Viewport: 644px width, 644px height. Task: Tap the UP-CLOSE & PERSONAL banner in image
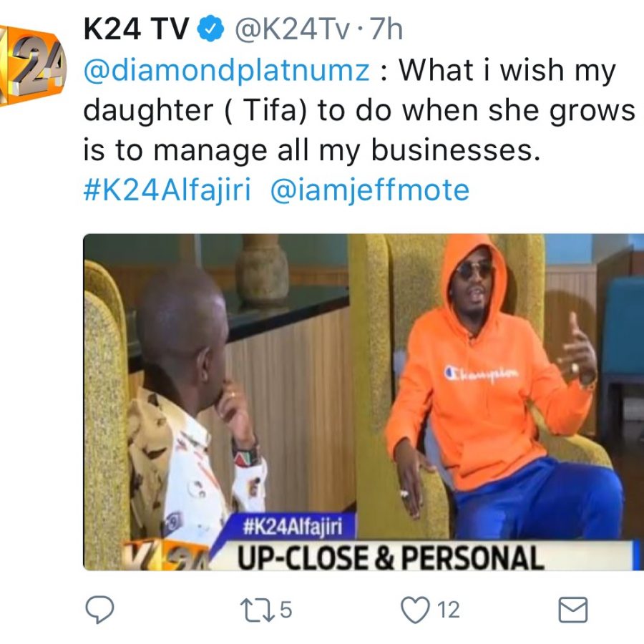pyautogui.click(x=390, y=557)
